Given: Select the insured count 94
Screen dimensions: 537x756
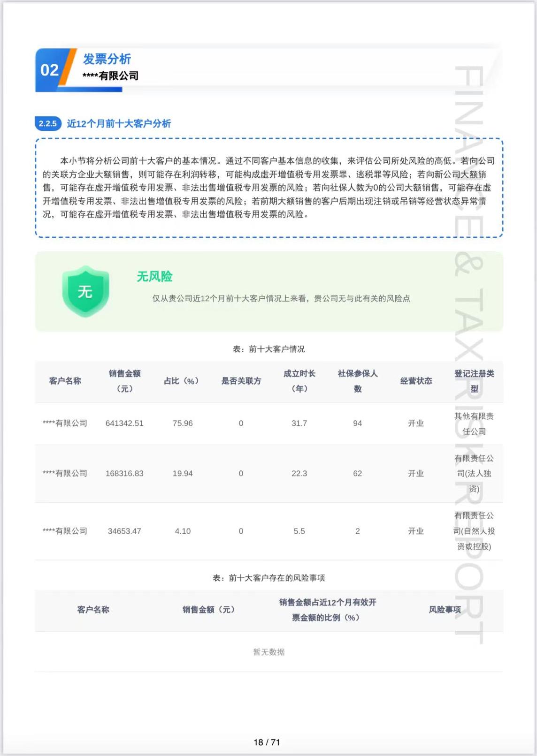Looking at the screenshot, I should 357,423.
